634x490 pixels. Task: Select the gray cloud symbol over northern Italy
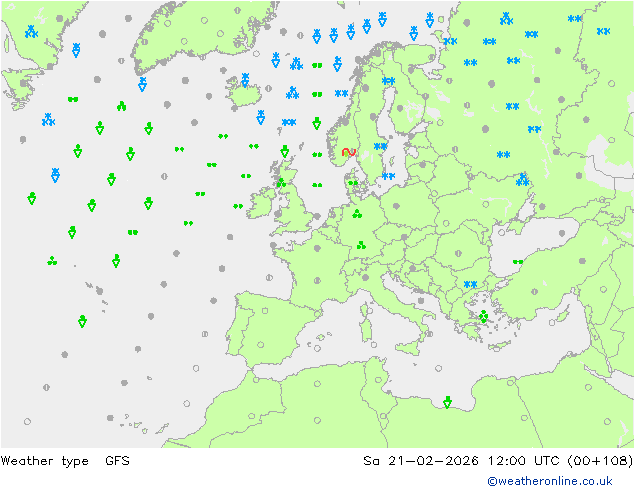(366, 277)
